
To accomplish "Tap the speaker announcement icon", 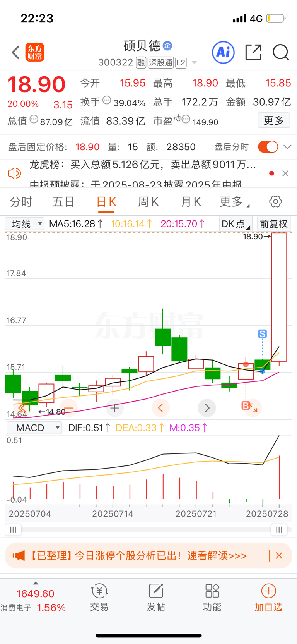I will click(x=14, y=173).
